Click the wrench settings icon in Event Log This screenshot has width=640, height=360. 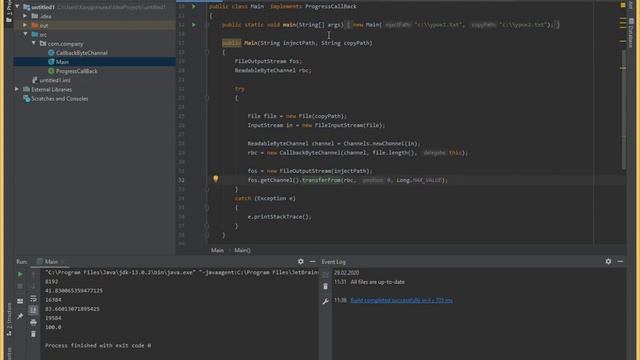325,302
